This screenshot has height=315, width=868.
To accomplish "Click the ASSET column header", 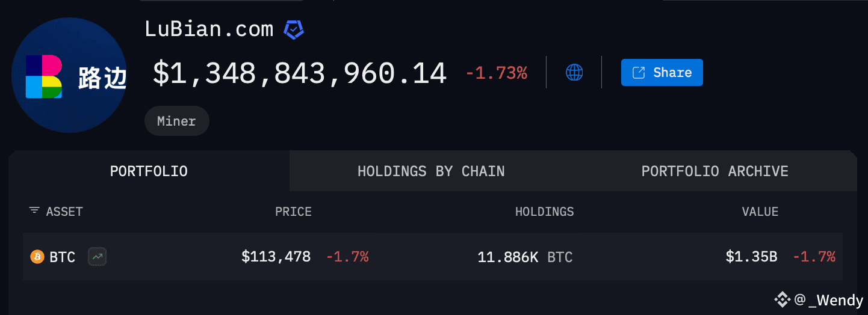I will (x=64, y=212).
